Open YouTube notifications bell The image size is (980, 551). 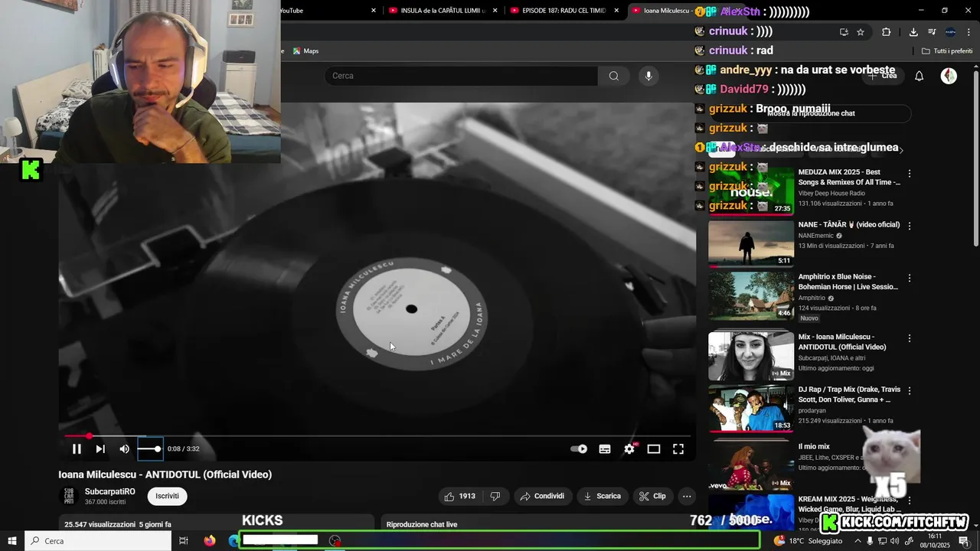920,76
